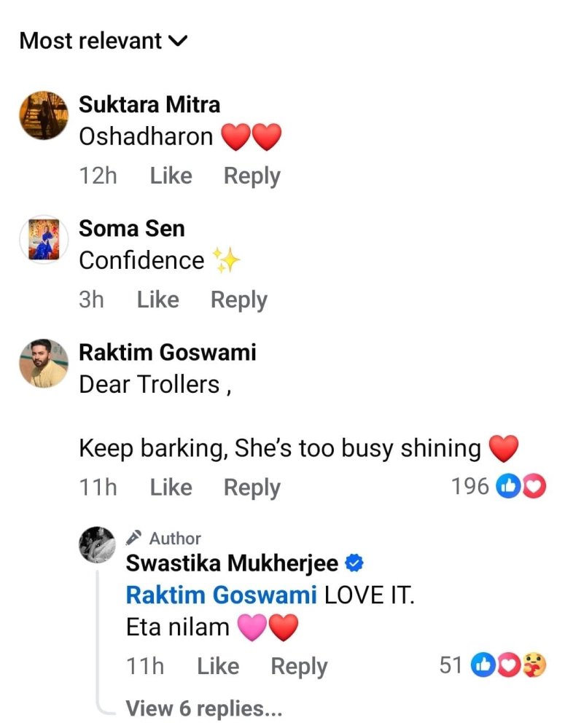This screenshot has width=565, height=728.
Task: Like Suktara Mitra's comment
Action: pyautogui.click(x=171, y=176)
